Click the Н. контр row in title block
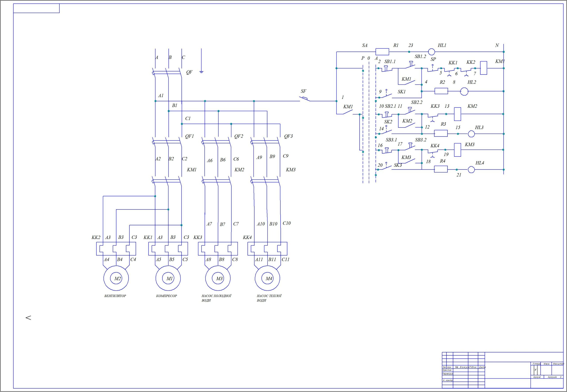The width and height of the screenshot is (567, 392). click(x=448, y=380)
